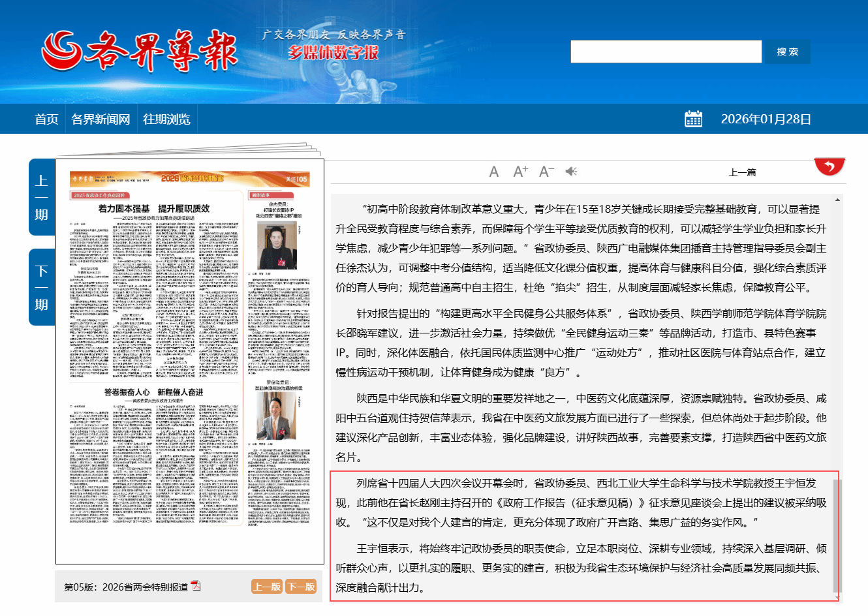Viewport: 868px width, 616px height.
Task: Open 各界新闻网 from the navigation bar
Action: [x=101, y=119]
